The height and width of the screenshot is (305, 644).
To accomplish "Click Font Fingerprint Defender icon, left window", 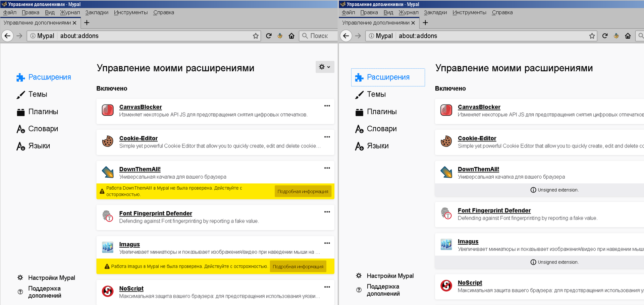I will [108, 216].
